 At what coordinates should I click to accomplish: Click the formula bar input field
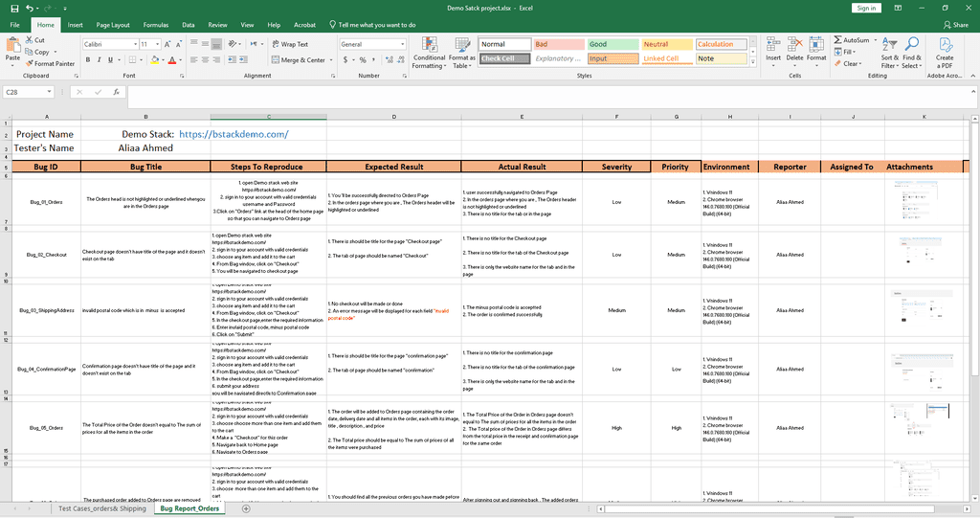(548, 92)
